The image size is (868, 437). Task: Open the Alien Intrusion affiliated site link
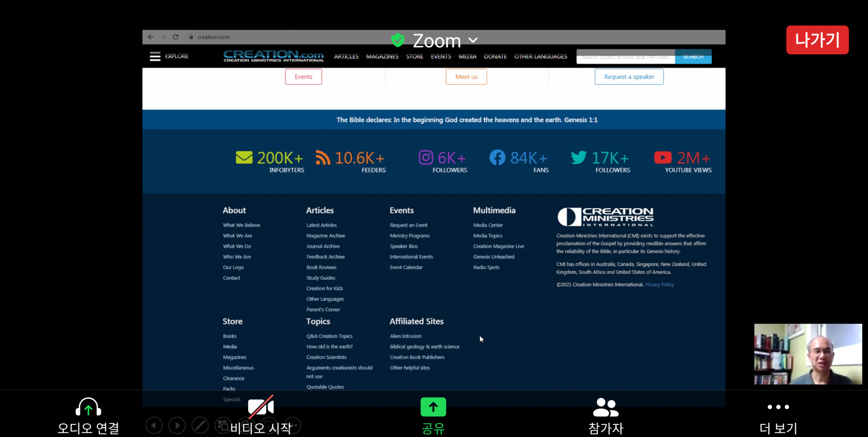(x=406, y=336)
